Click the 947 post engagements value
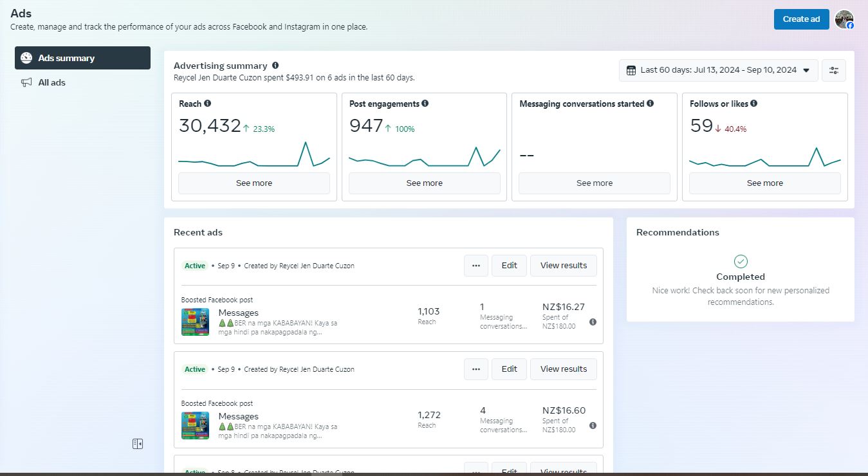Viewport: 868px width, 476px height. [x=366, y=126]
